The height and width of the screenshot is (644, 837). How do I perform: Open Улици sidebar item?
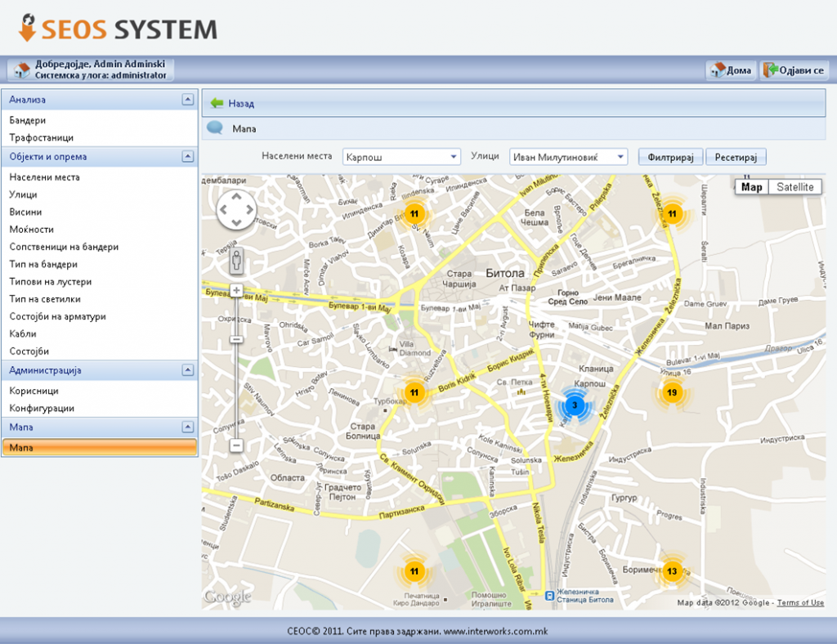pyautogui.click(x=24, y=195)
